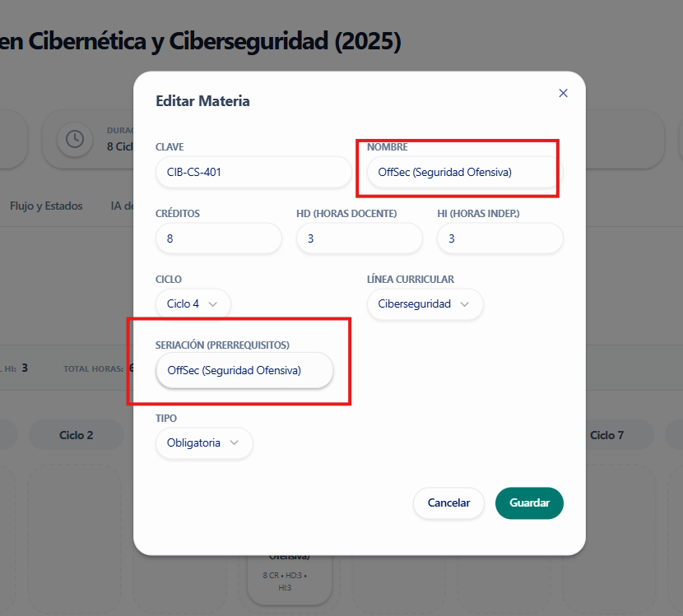Click the Créditos number field
The width and height of the screenshot is (683, 616).
(218, 239)
